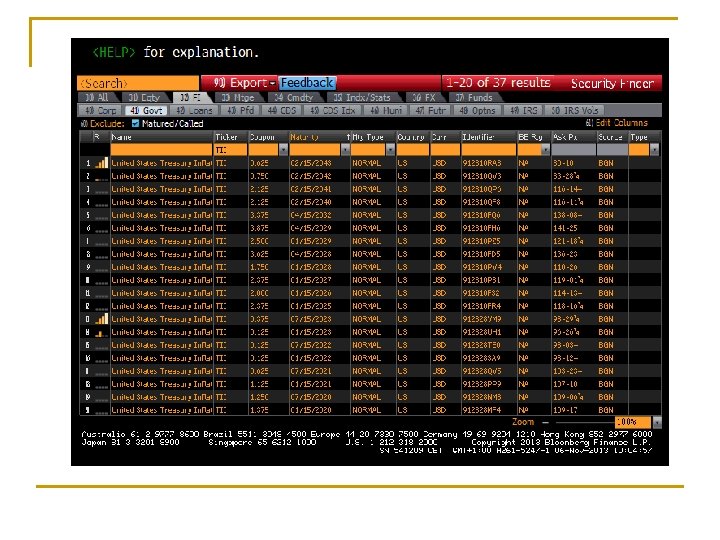The height and width of the screenshot is (540, 720).
Task: Click the Identifier filter input field
Action: [488, 150]
